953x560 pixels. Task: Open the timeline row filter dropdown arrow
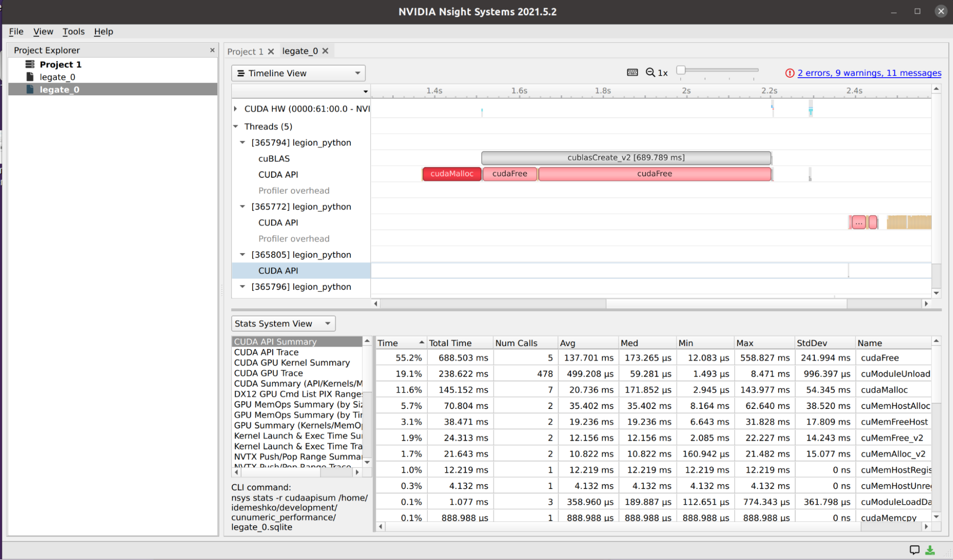pos(366,91)
